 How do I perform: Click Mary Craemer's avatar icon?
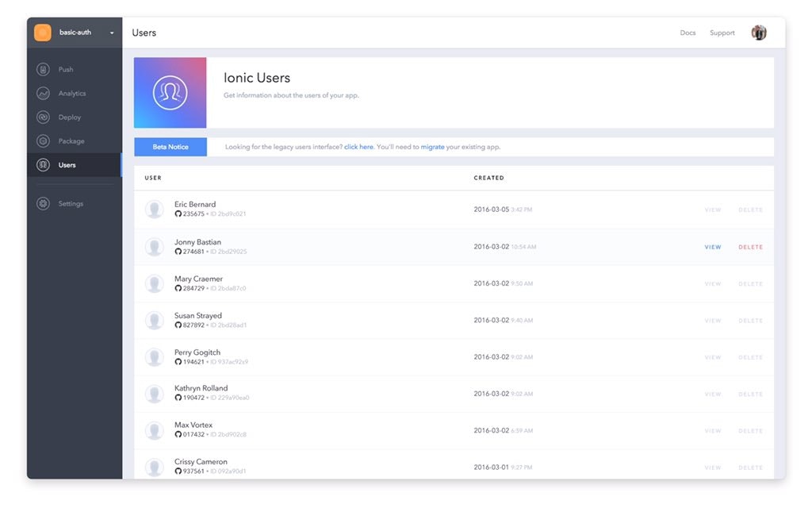tap(155, 283)
